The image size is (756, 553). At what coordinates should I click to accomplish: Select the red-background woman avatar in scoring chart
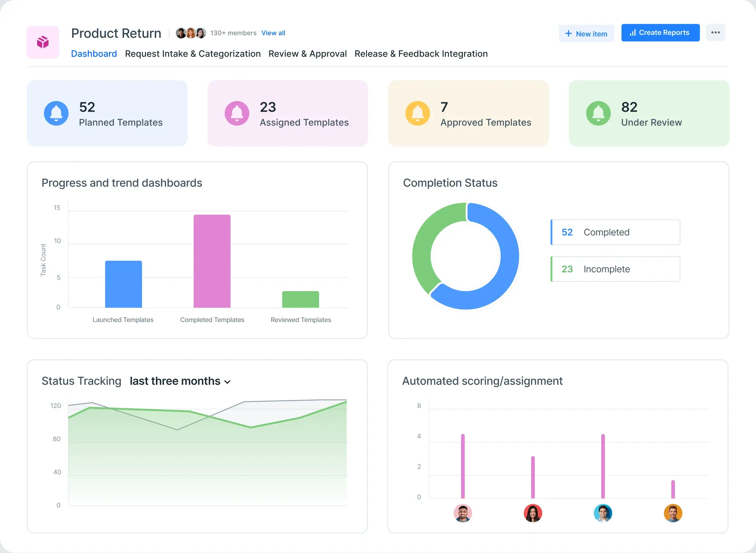point(533,513)
